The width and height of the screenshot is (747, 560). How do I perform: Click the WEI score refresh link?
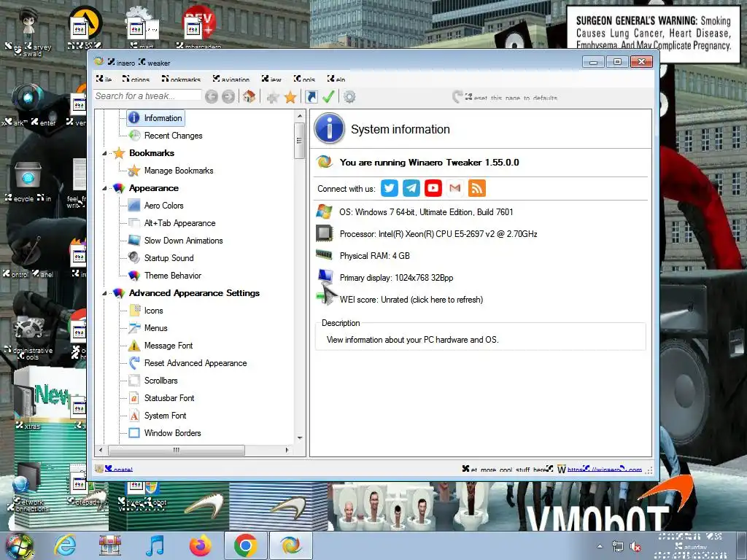click(x=411, y=300)
